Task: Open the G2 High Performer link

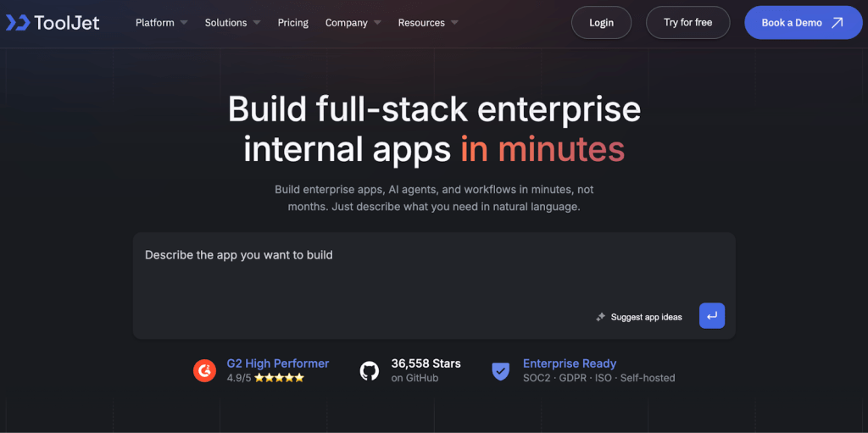Action: (x=278, y=364)
